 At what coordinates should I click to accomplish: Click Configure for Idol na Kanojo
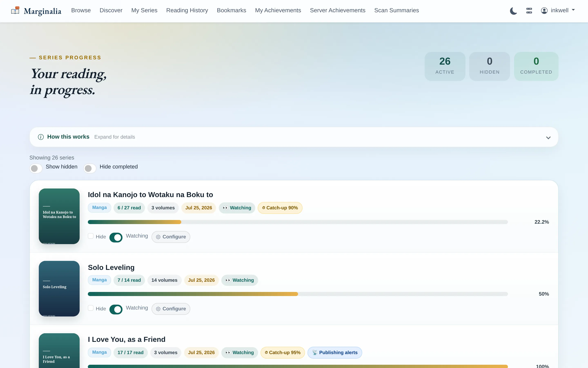171,237
